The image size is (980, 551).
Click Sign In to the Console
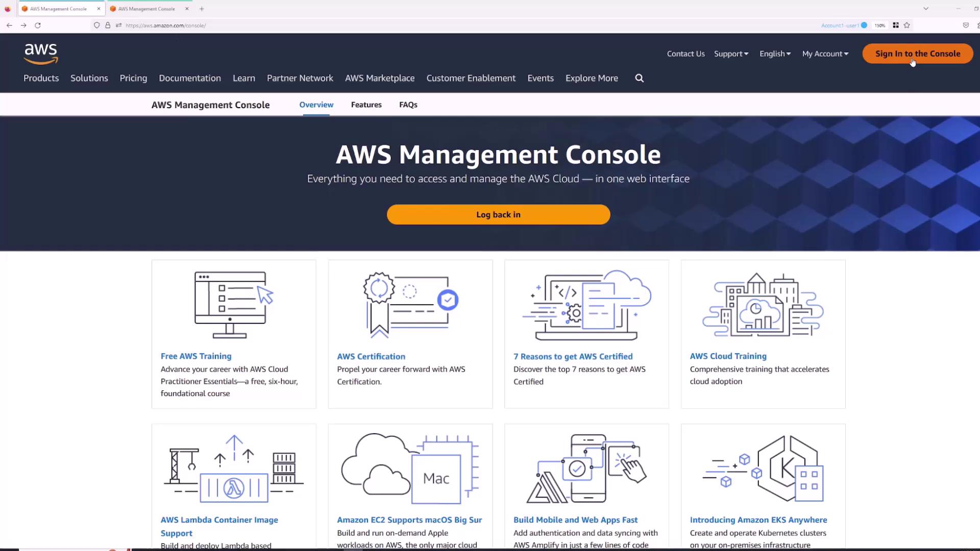pyautogui.click(x=917, y=54)
